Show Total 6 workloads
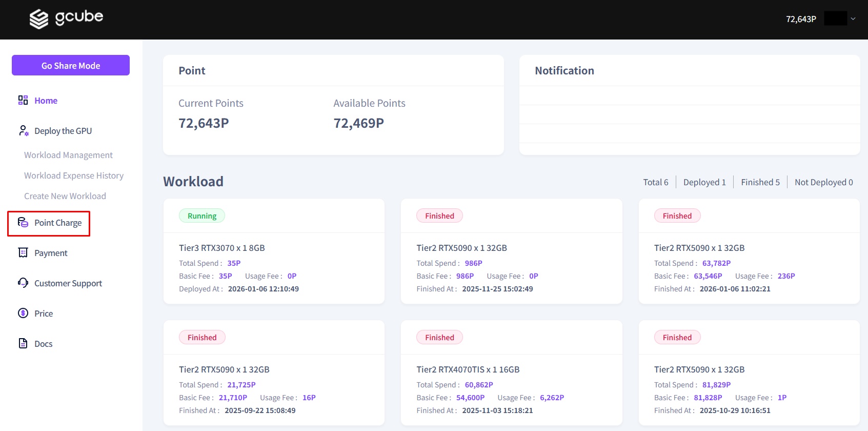The height and width of the screenshot is (431, 868). click(656, 182)
